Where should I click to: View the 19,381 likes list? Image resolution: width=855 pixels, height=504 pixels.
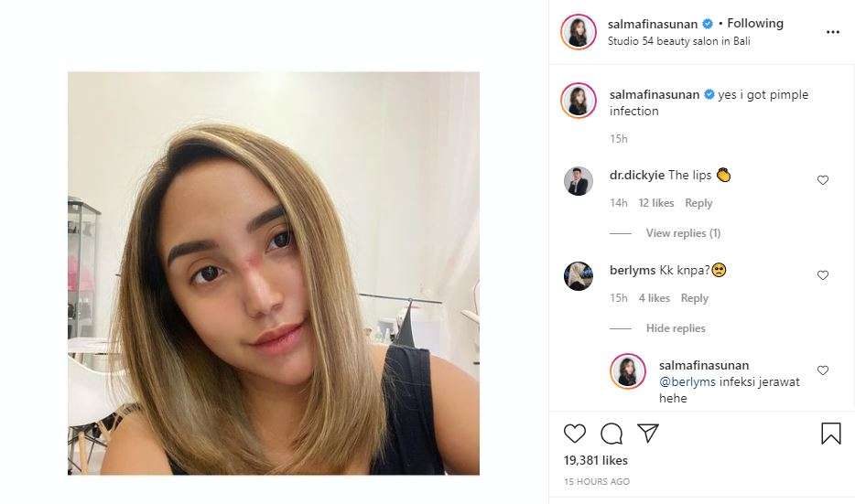click(595, 460)
